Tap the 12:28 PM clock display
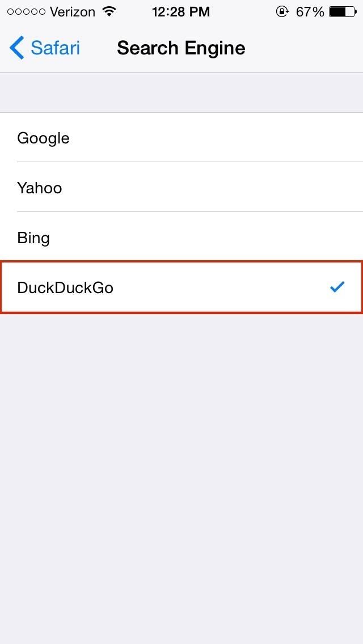Image resolution: width=363 pixels, height=644 pixels. (181, 11)
